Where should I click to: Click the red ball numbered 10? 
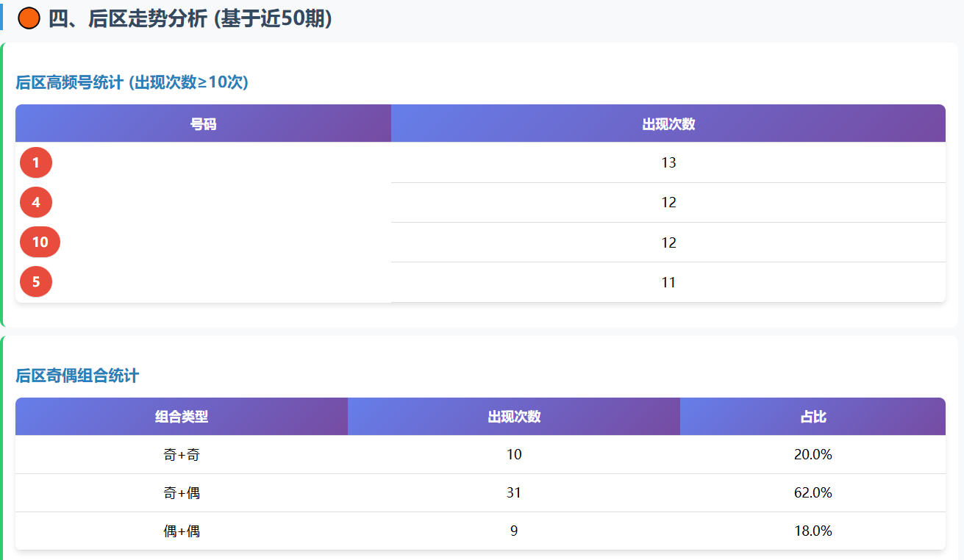pos(40,242)
